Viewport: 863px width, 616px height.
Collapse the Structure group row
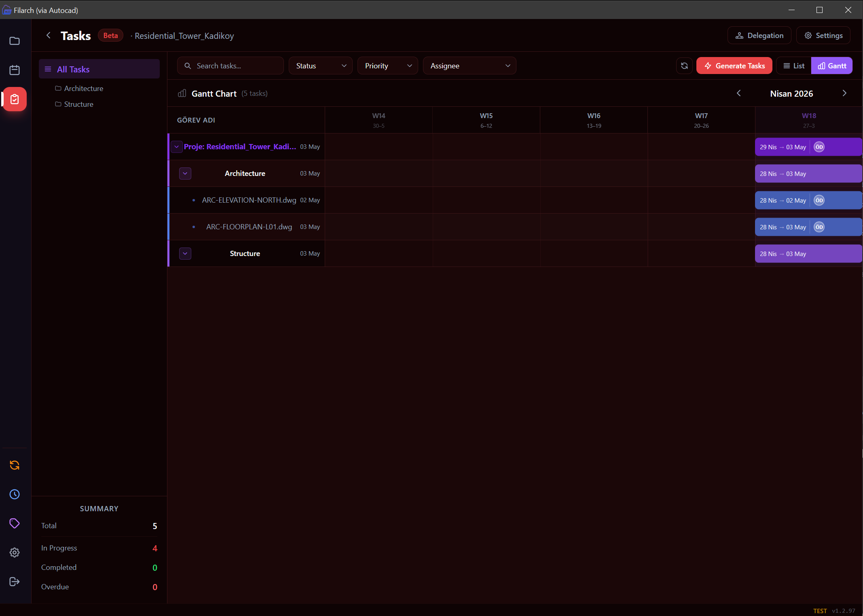pos(185,254)
